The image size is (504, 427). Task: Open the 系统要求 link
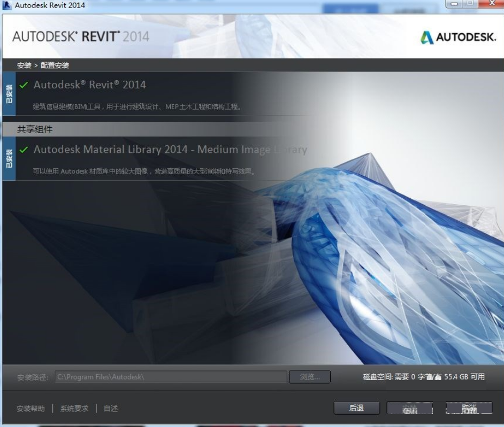click(x=74, y=408)
